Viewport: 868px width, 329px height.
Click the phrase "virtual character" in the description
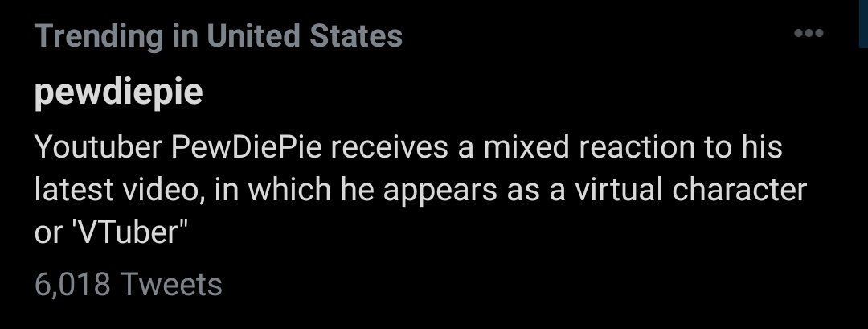tap(690, 191)
